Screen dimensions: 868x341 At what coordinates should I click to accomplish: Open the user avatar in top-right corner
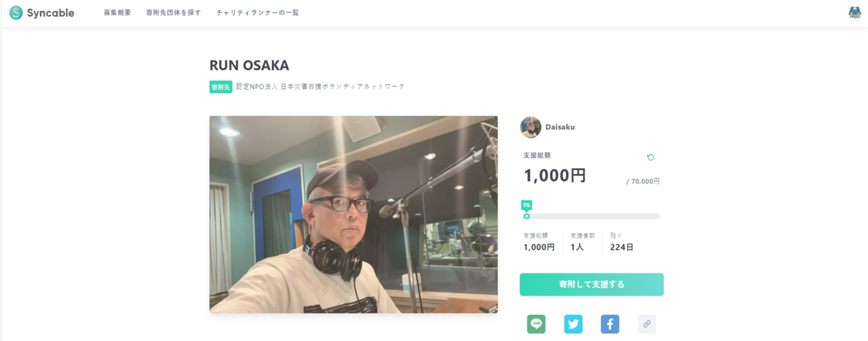[854, 13]
